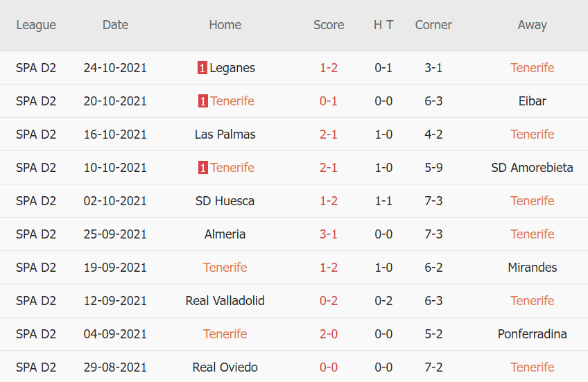Viewport: 588px width, 382px height.
Task: Click the League column header
Action: (x=36, y=25)
